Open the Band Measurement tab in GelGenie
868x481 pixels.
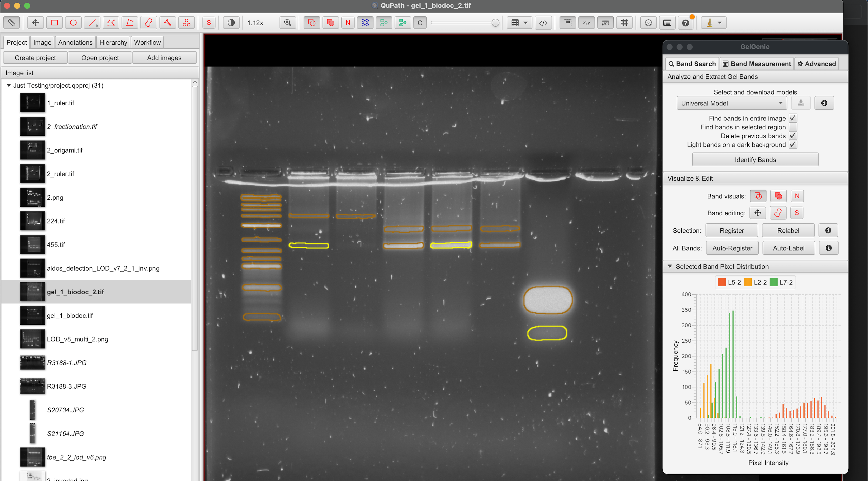point(757,64)
